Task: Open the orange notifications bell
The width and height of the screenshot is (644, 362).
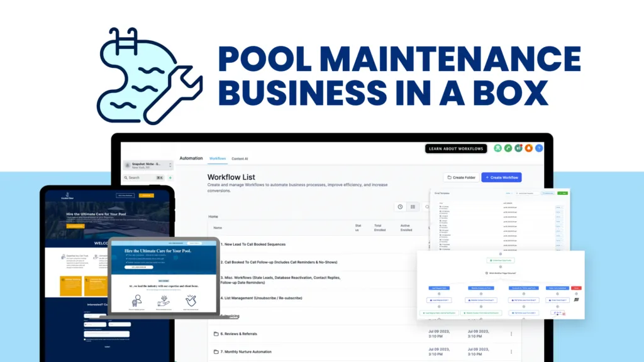Action: pos(528,148)
